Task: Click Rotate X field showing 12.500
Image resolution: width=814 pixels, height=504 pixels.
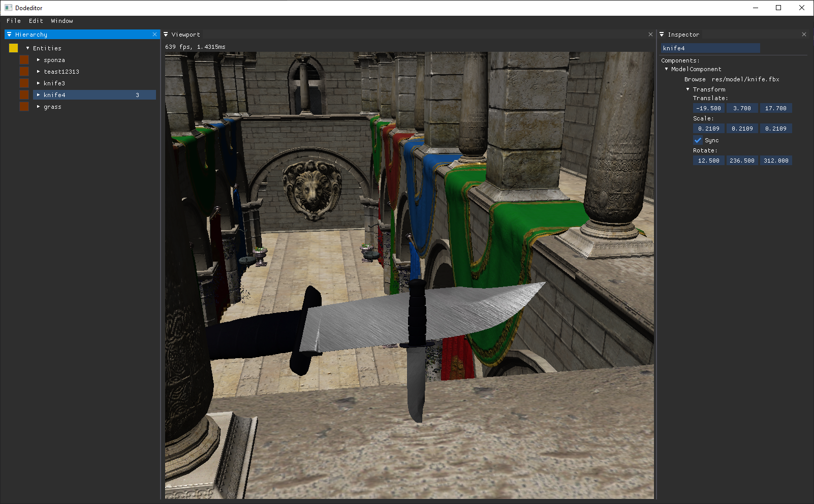Action: (x=708, y=161)
